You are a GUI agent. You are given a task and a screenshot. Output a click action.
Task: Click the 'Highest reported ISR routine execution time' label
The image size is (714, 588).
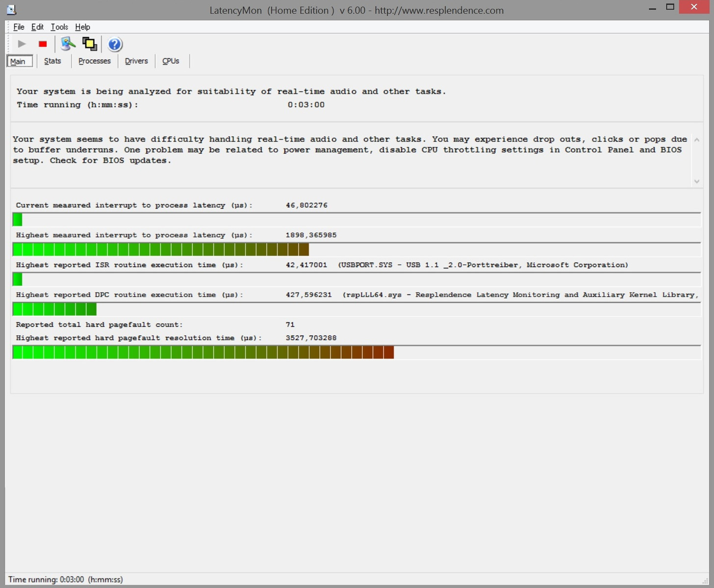pyautogui.click(x=129, y=265)
